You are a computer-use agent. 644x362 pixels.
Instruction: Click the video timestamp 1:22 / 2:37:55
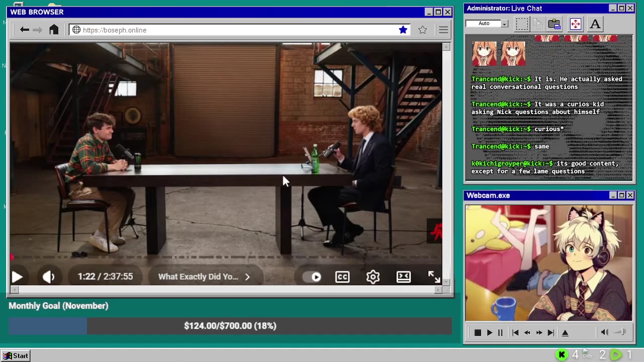(105, 277)
